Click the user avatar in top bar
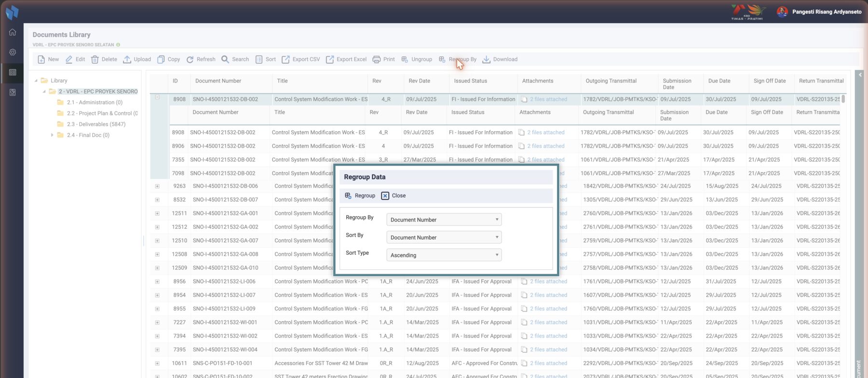 point(782,12)
